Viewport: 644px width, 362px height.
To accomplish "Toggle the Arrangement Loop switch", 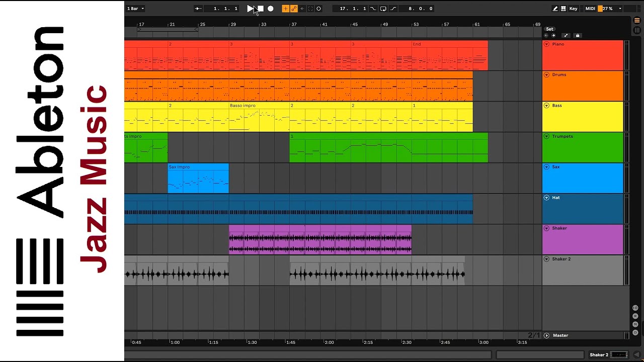I will pyautogui.click(x=383, y=9).
